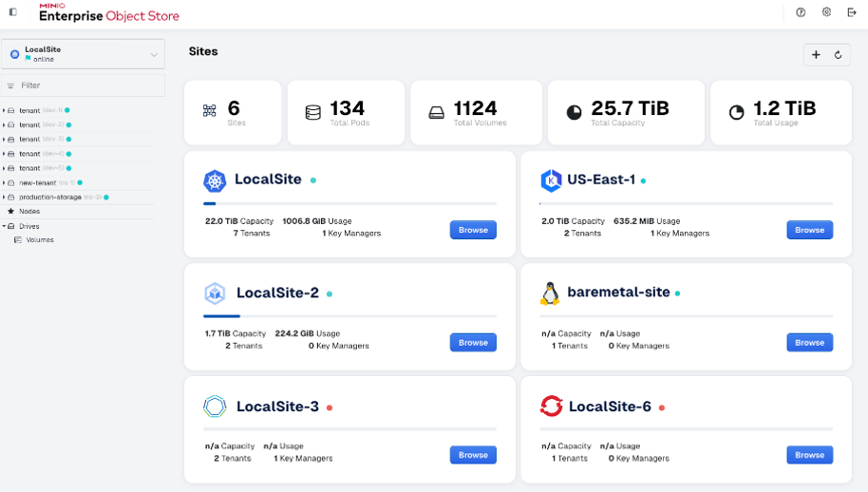Open the help question mark icon
The image size is (868, 492).
[801, 12]
